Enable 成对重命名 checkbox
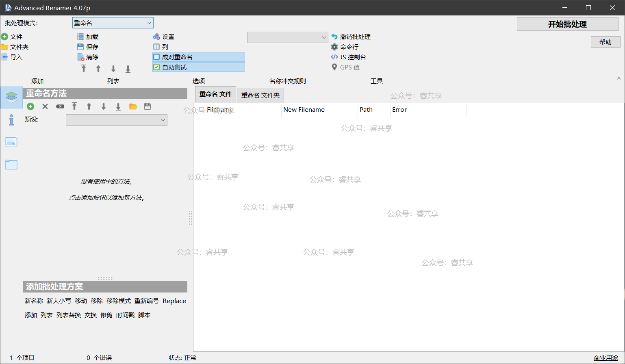This screenshot has height=364, width=625. (156, 57)
